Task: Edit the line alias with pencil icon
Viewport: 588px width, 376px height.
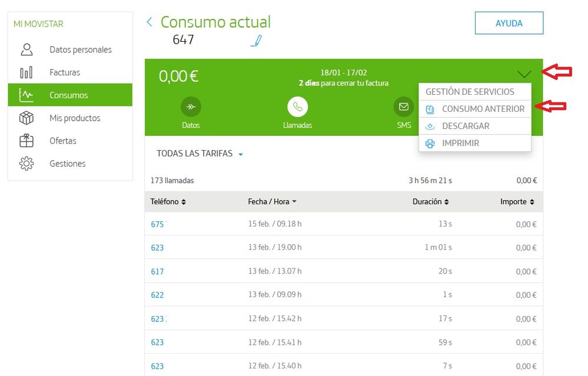Action: click(256, 41)
